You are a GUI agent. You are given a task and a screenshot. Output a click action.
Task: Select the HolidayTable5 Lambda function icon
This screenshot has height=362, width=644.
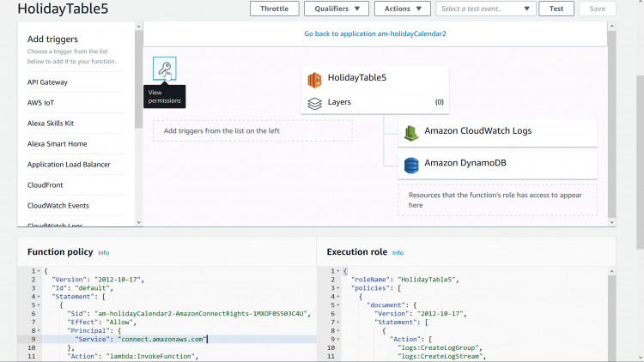point(315,78)
